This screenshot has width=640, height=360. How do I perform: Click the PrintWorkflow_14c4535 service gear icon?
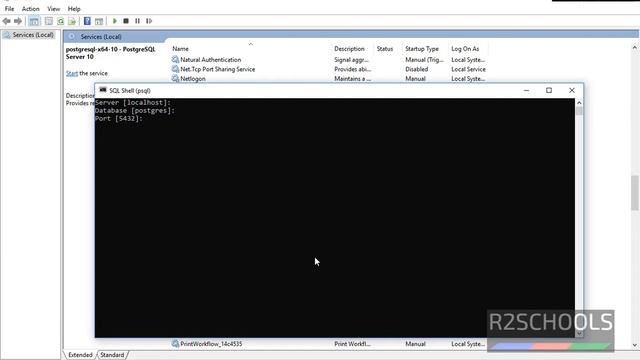coord(175,344)
